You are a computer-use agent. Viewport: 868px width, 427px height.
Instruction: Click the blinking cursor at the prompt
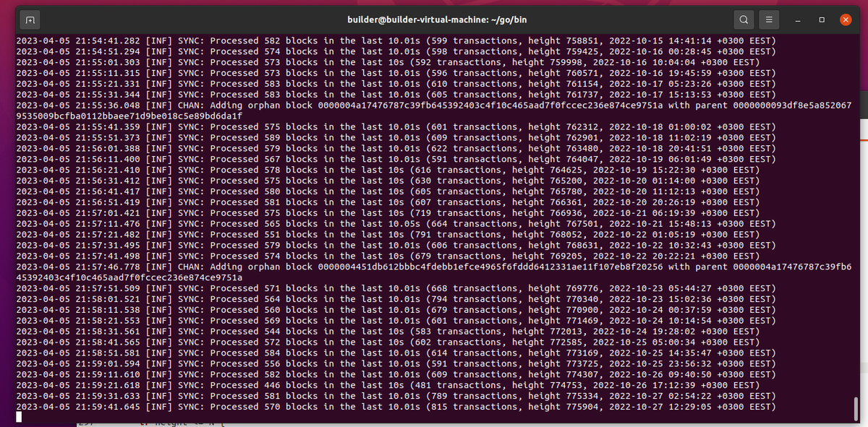click(20, 416)
